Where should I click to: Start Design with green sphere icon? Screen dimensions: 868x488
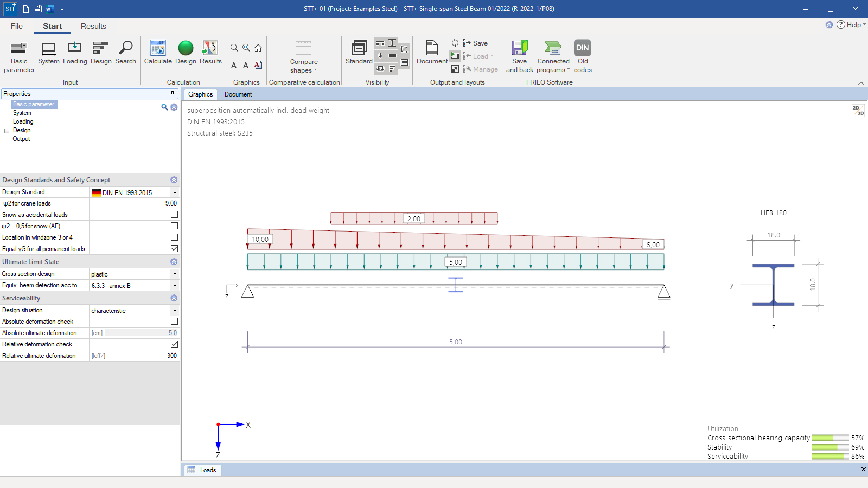coord(186,53)
